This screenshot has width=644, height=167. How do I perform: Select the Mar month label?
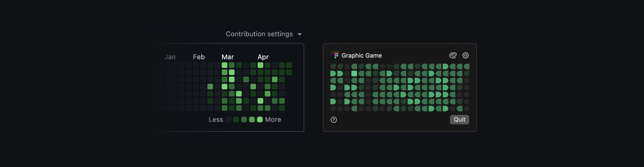(227, 57)
